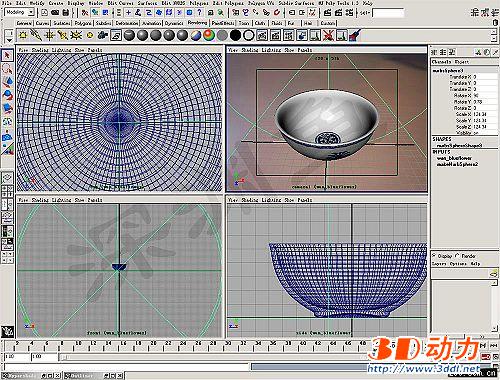
Task: Open Shading menu in top-left viewport
Action: (40, 50)
